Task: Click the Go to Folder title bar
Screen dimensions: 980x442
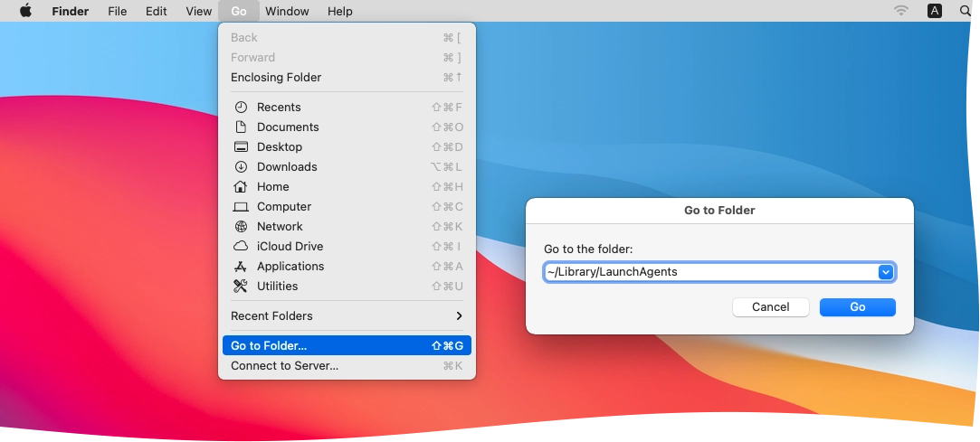Action: (x=719, y=211)
